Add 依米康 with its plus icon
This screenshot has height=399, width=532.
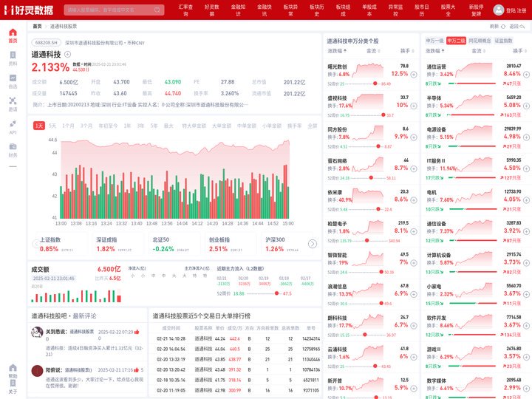coord(414,199)
